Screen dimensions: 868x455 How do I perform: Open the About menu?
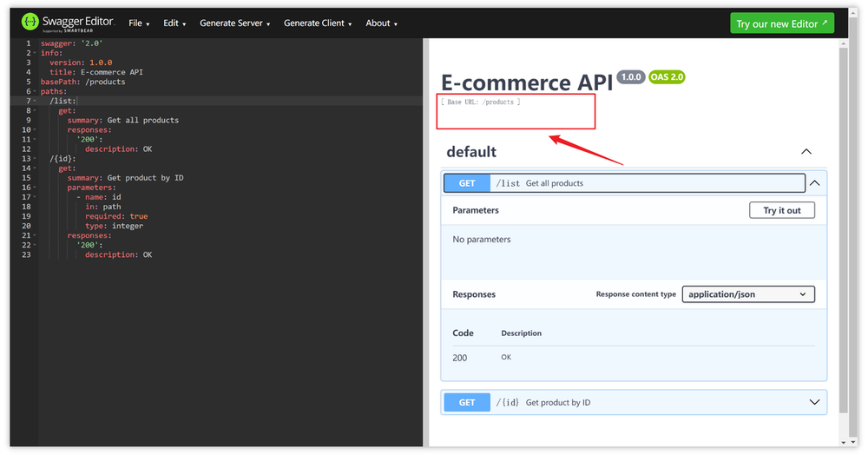(x=381, y=23)
